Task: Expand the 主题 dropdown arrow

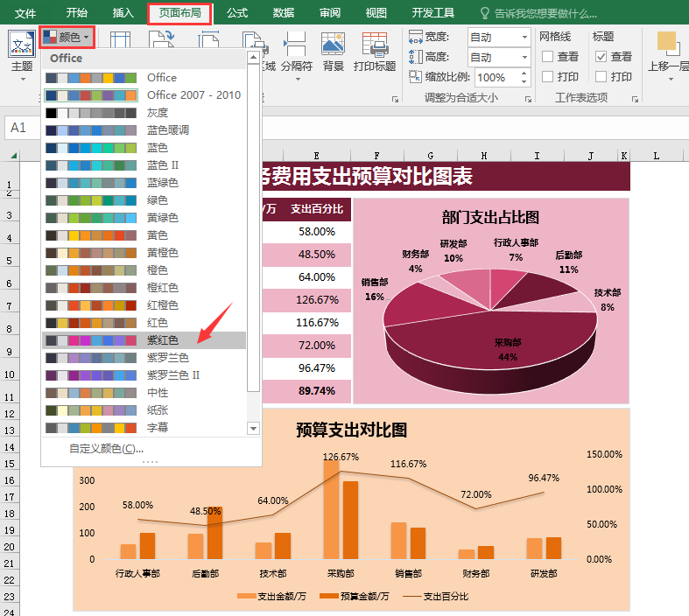Action: 23,80
